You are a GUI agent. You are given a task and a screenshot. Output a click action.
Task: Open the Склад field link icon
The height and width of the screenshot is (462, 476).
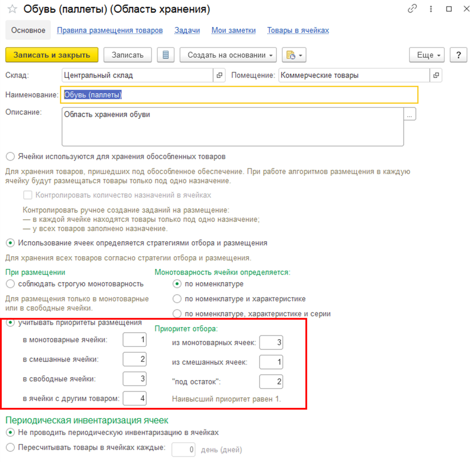coord(219,75)
